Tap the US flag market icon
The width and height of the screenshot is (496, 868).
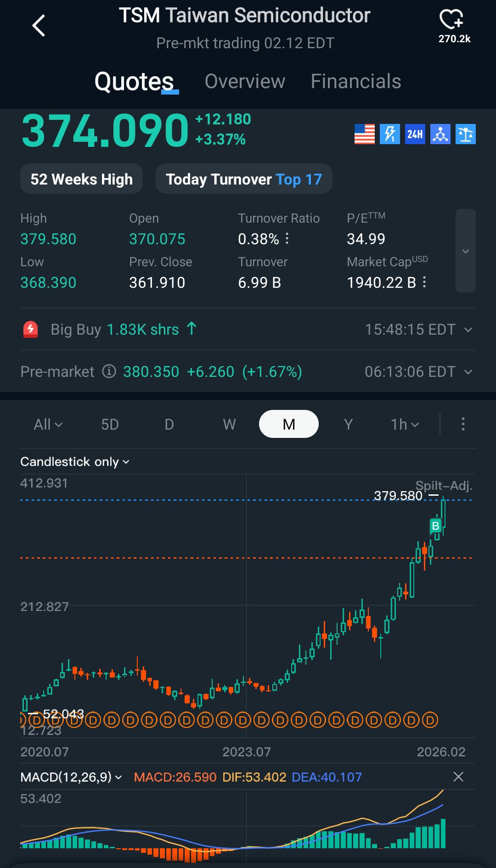[365, 134]
